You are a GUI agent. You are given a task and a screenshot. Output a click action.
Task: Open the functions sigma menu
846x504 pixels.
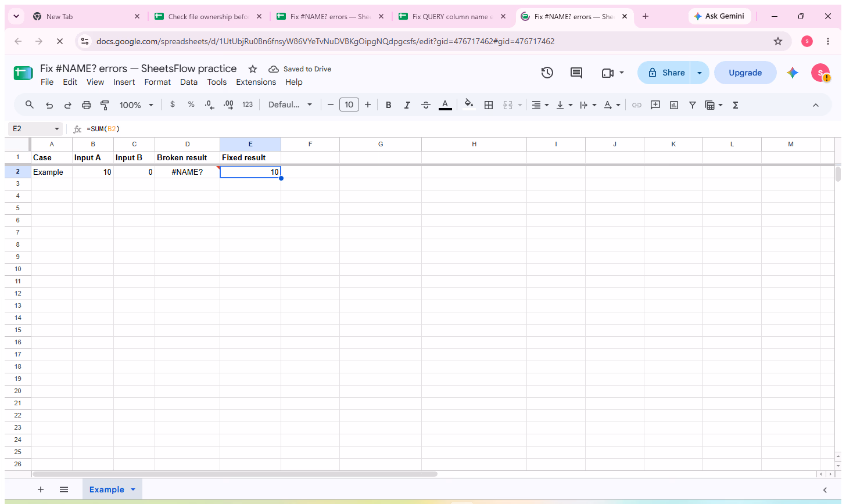[x=736, y=105]
